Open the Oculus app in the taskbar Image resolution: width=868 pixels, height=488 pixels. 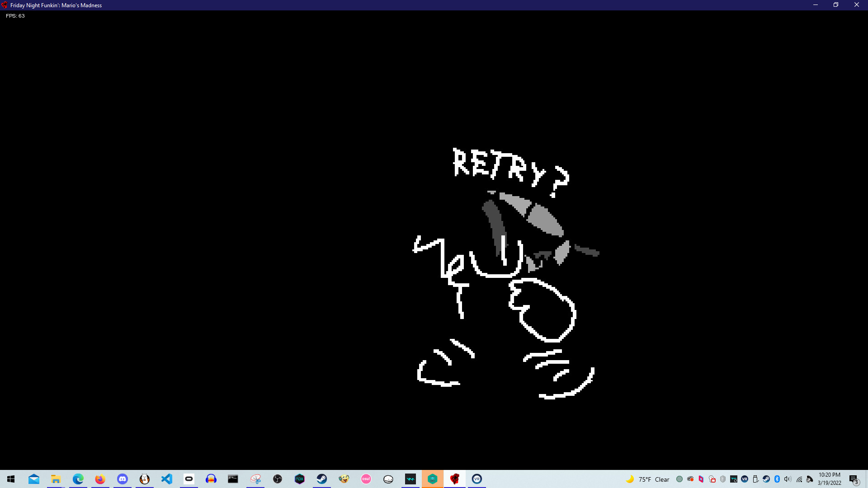(189, 479)
